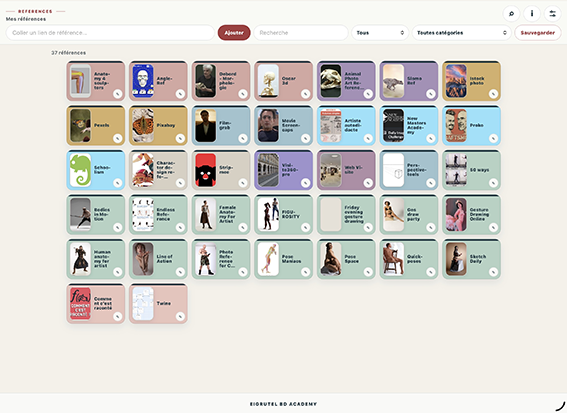The height and width of the screenshot is (413, 567).
Task: Click the 37 références count text
Action: [x=68, y=53]
